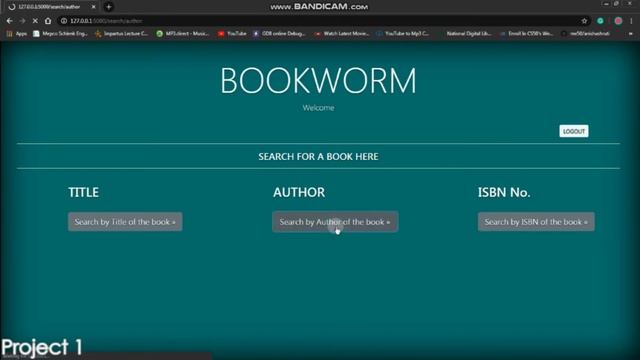Open the YouTube to Mp3 bookmark

[x=403, y=34]
